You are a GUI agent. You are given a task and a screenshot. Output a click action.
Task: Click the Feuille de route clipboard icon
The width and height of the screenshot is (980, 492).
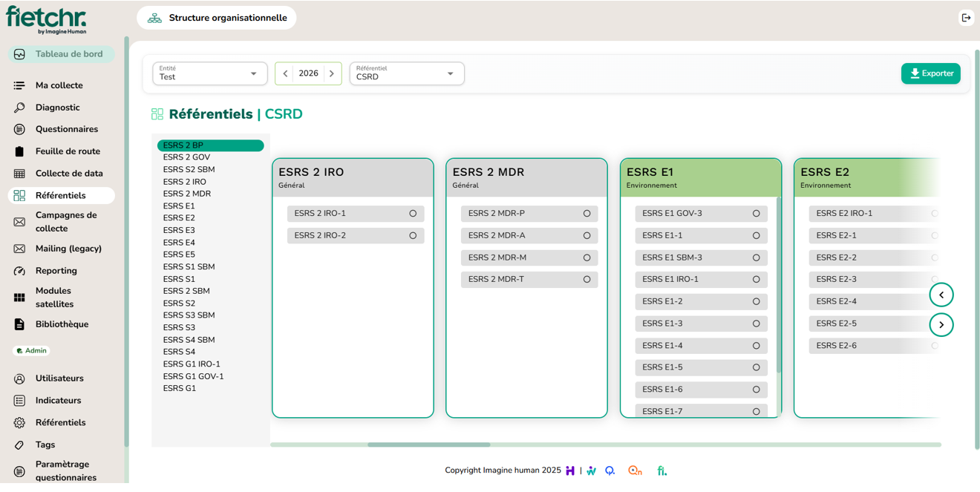[19, 151]
